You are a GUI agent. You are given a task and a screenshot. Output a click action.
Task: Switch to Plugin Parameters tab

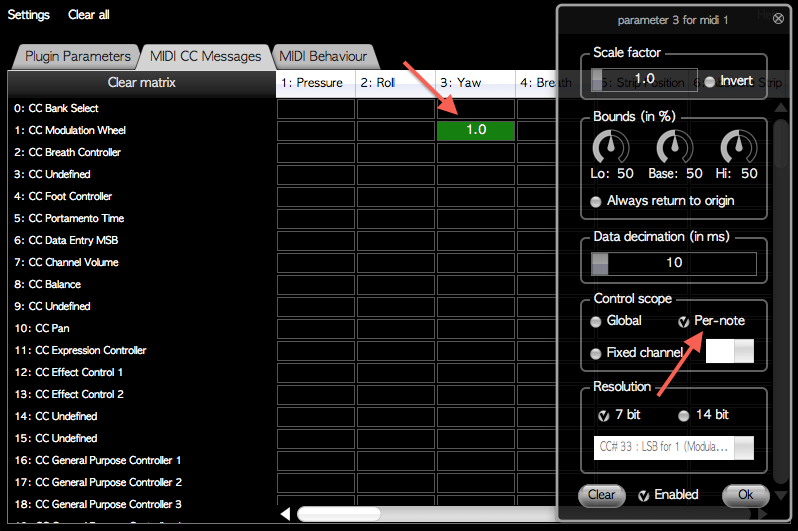pos(77,56)
